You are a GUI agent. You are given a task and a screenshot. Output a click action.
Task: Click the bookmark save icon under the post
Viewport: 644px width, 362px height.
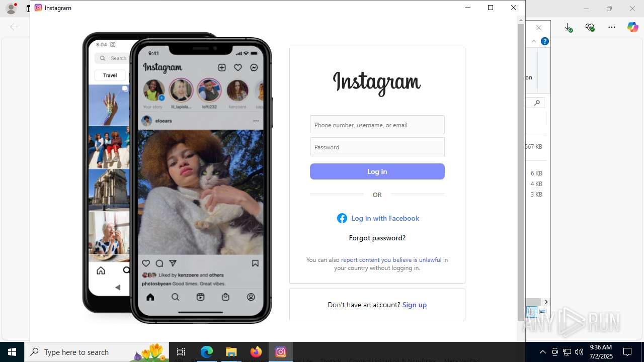[255, 263]
